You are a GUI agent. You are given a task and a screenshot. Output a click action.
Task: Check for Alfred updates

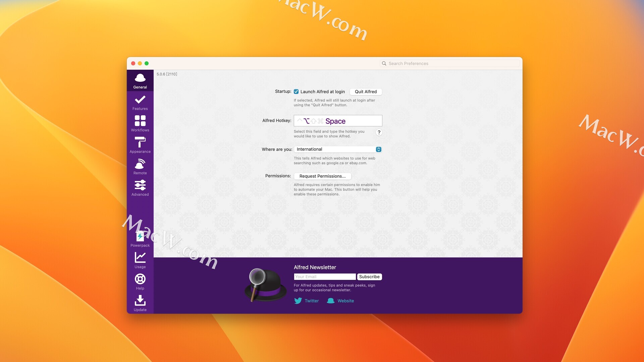point(140,303)
